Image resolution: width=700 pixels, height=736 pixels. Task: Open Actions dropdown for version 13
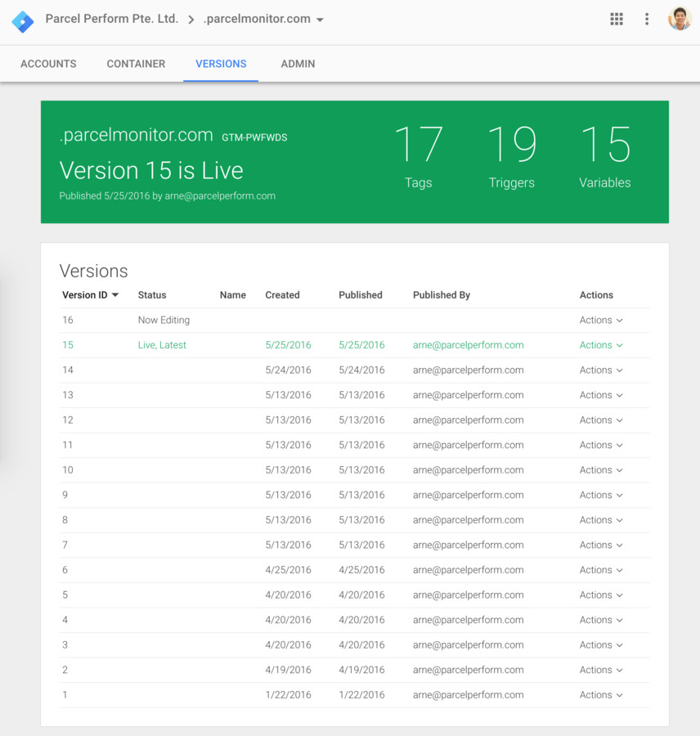601,395
